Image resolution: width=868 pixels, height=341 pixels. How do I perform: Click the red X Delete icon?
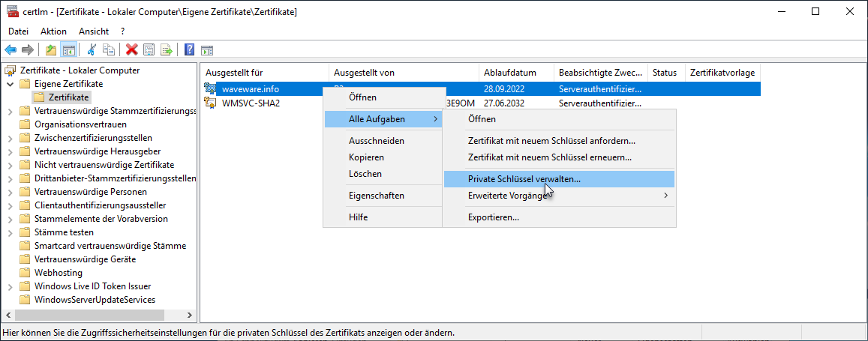pos(132,50)
